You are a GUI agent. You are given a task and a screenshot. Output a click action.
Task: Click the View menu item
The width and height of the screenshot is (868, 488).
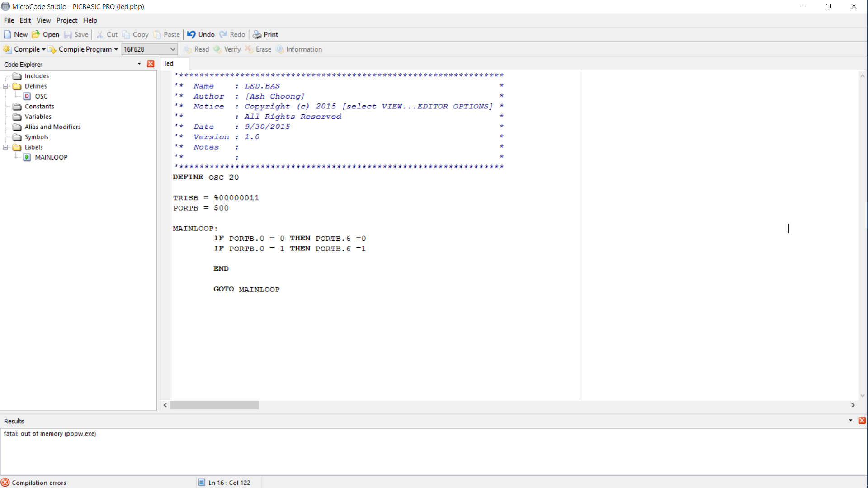pyautogui.click(x=43, y=20)
